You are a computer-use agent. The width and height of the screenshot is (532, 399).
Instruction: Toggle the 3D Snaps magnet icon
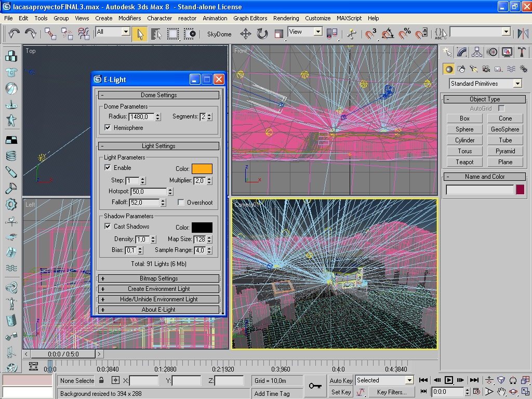370,34
